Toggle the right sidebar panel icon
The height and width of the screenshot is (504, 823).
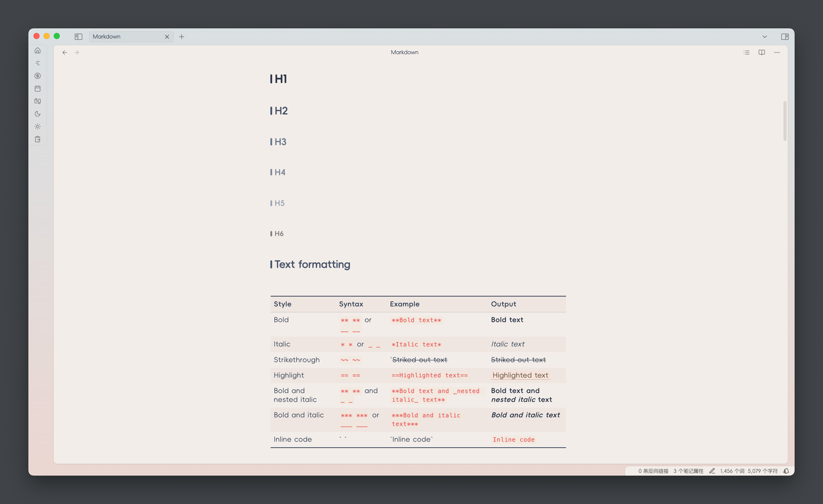tap(785, 37)
